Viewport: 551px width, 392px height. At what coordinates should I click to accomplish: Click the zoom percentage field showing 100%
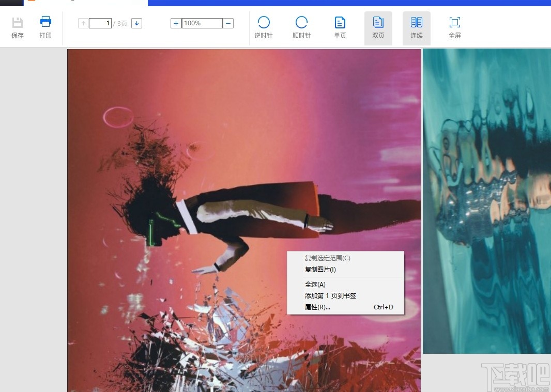pyautogui.click(x=201, y=23)
